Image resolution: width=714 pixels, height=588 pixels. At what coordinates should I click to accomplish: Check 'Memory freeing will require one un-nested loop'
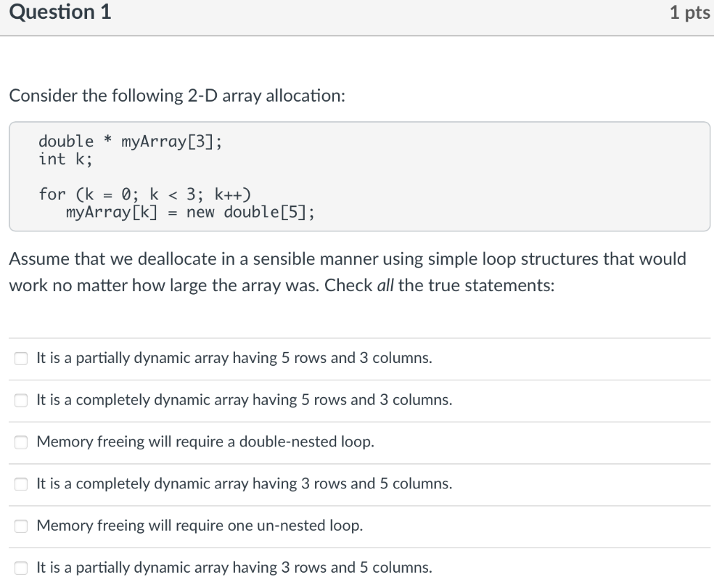pos(21,525)
